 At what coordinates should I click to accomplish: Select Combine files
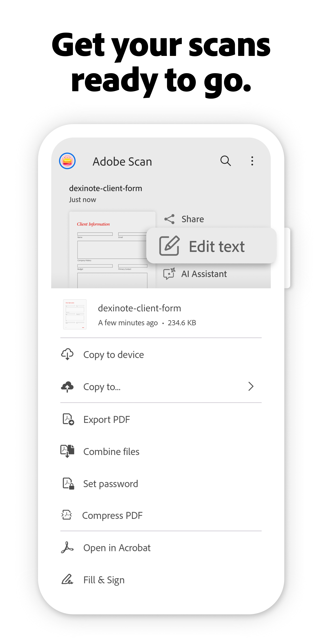coord(161,451)
